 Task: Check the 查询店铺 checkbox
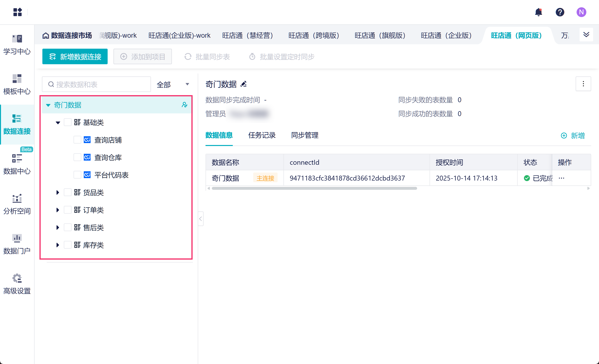click(x=77, y=140)
